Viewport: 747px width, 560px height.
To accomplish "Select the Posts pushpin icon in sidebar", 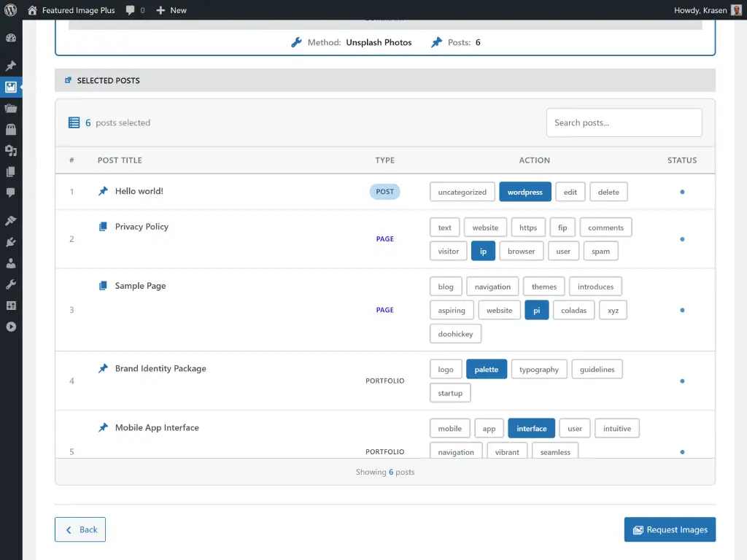I will point(11,65).
